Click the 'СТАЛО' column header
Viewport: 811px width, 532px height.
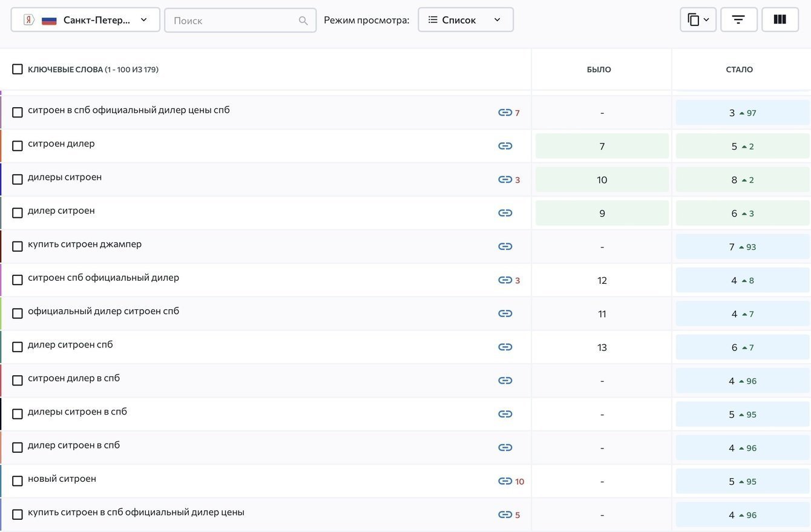coord(739,70)
